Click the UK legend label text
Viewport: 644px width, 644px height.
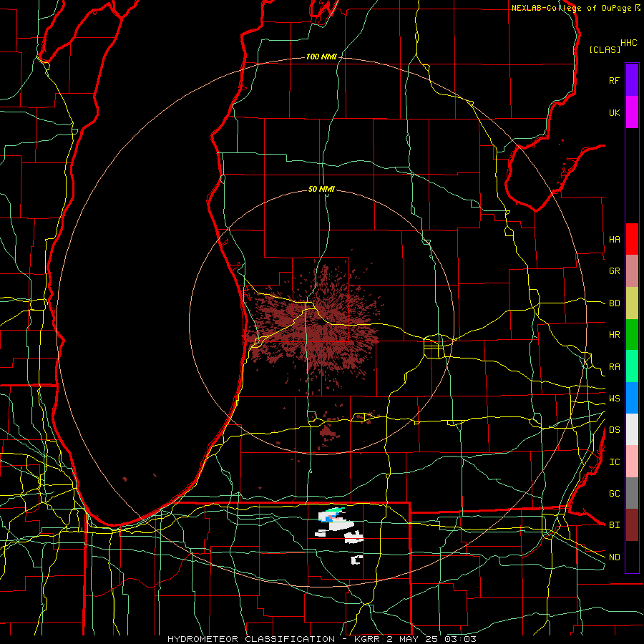pyautogui.click(x=615, y=112)
